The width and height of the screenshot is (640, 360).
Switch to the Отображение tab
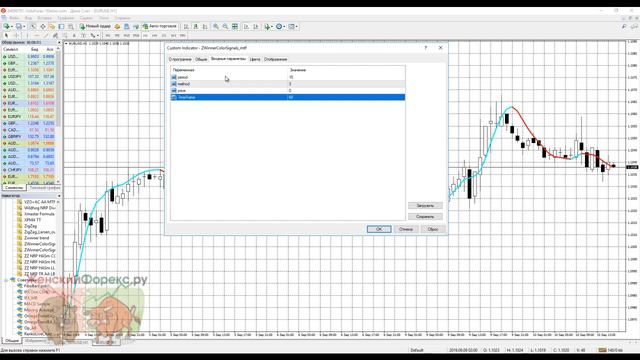pos(276,59)
